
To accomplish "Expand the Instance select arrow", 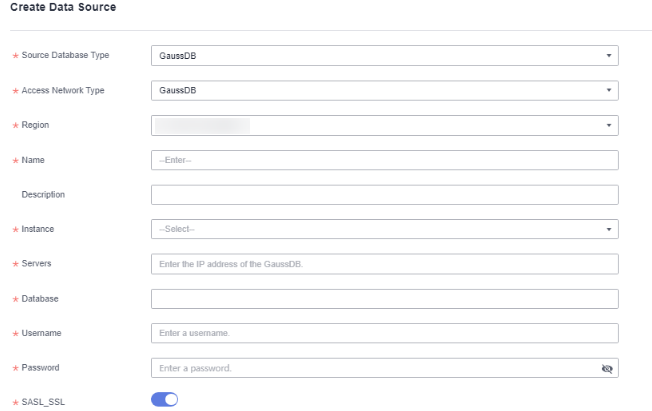I will (609, 229).
